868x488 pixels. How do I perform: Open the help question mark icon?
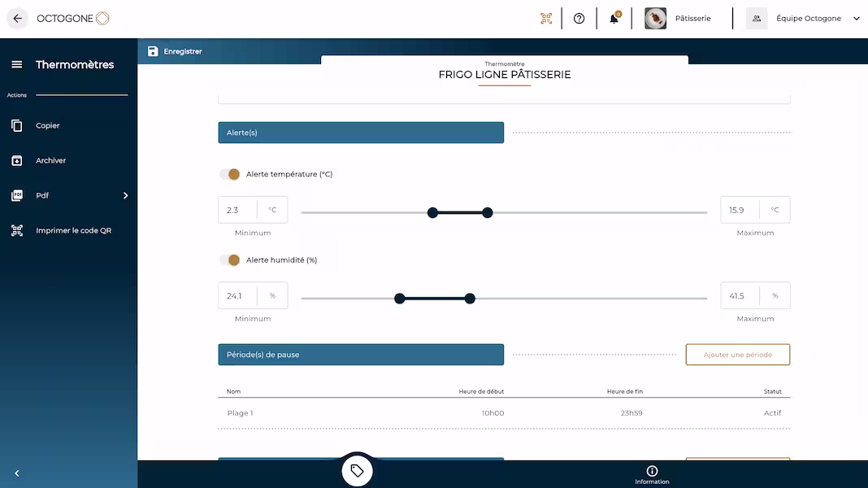point(579,19)
